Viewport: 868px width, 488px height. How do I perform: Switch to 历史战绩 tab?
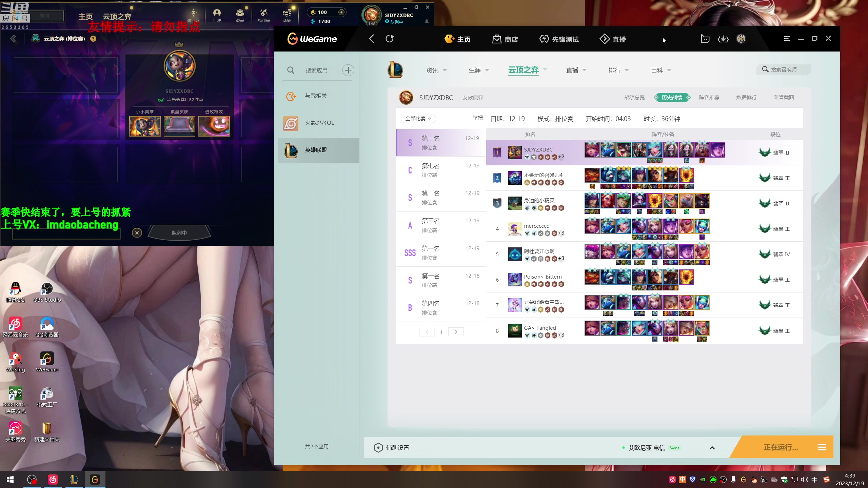672,98
